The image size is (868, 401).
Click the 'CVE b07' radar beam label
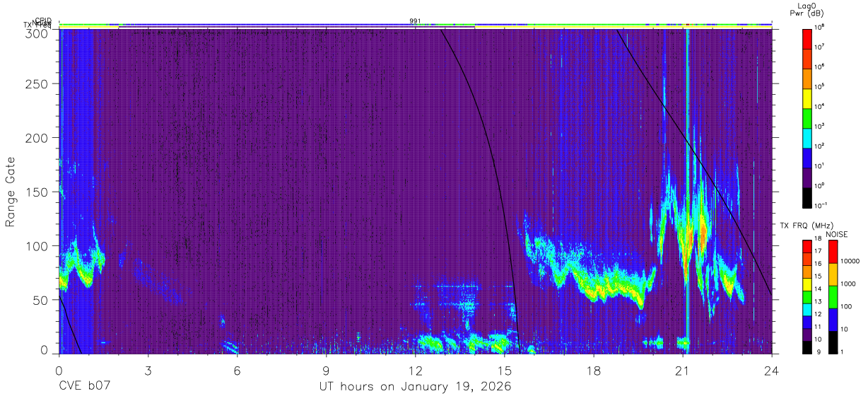pos(85,387)
